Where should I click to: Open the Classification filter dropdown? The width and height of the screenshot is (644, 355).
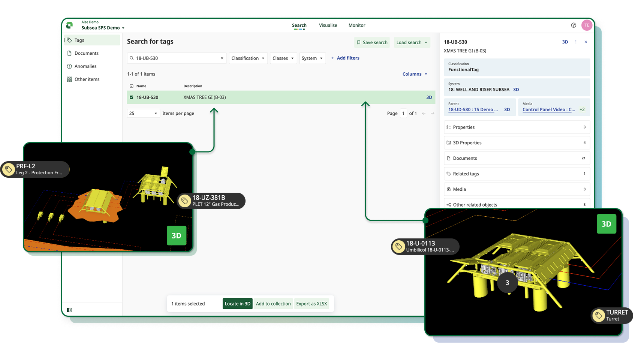point(248,58)
